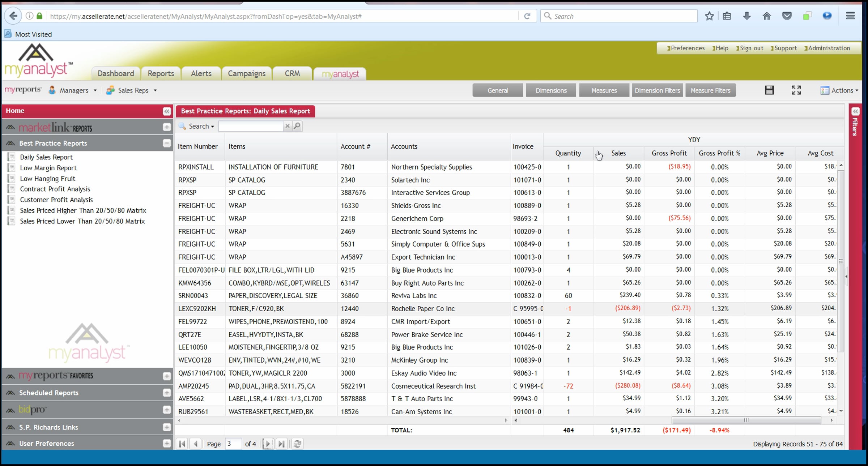
Task: Expand the Scheduled Reports section
Action: (x=167, y=393)
